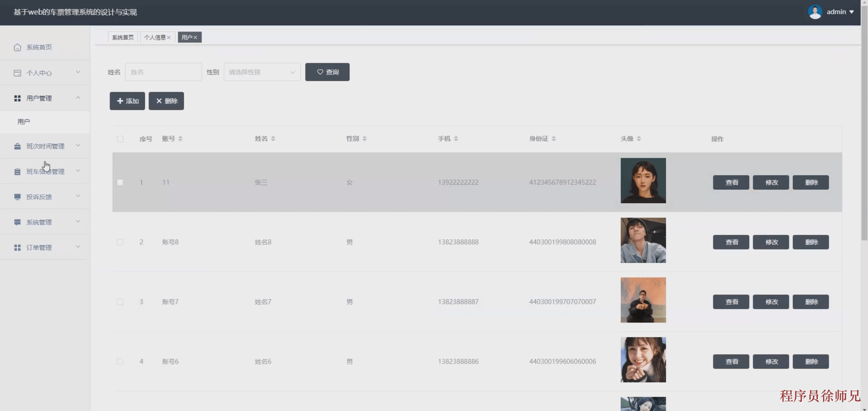Open the admin user dropdown arrow
868x411 pixels.
point(852,12)
